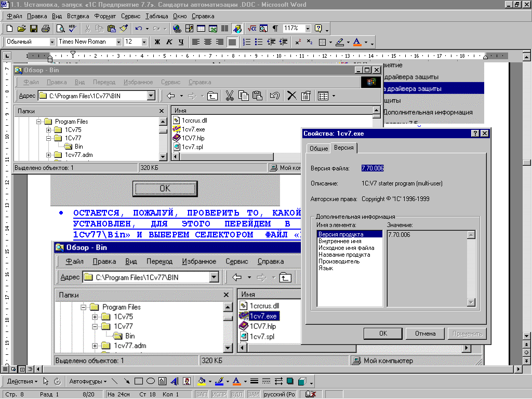This screenshot has height=399, width=532.
Task: Open the Файл menu in Word
Action: tap(14, 16)
